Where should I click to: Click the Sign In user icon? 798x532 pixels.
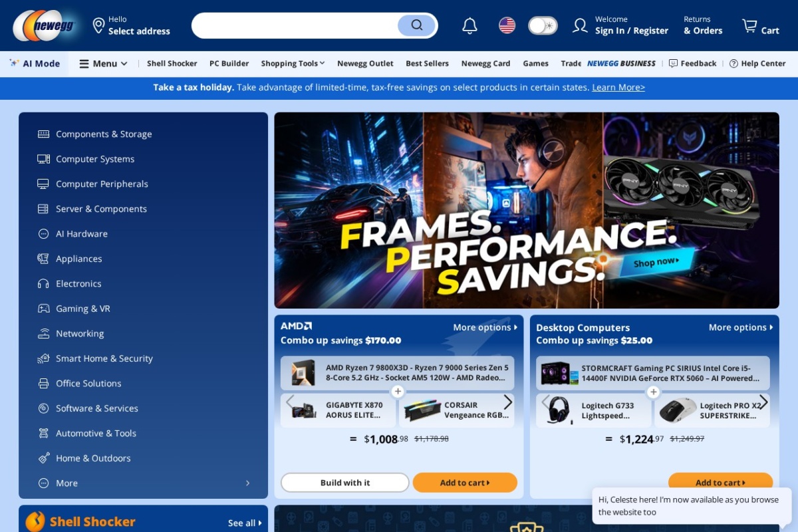(580, 26)
